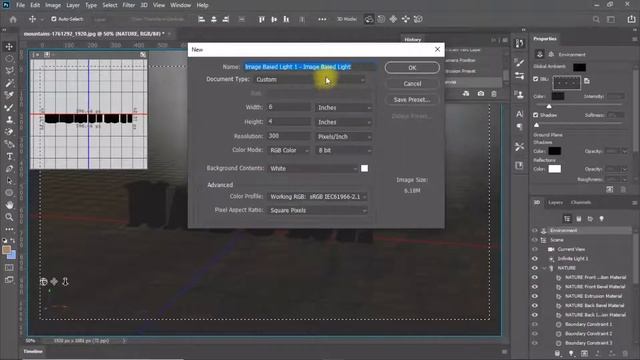Click the Resolution value field
The height and width of the screenshot is (360, 640).
click(x=289, y=136)
